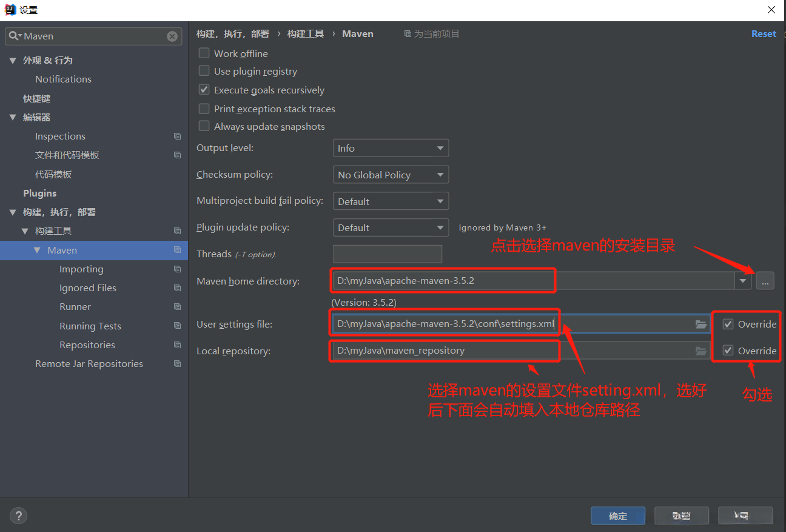The image size is (786, 532).
Task: Click the project-level icon beside 文件和代码模板
Action: [x=177, y=155]
